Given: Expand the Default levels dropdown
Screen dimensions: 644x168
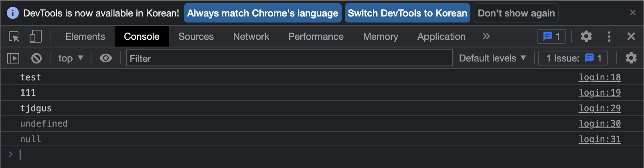Looking at the screenshot, I should [x=492, y=58].
